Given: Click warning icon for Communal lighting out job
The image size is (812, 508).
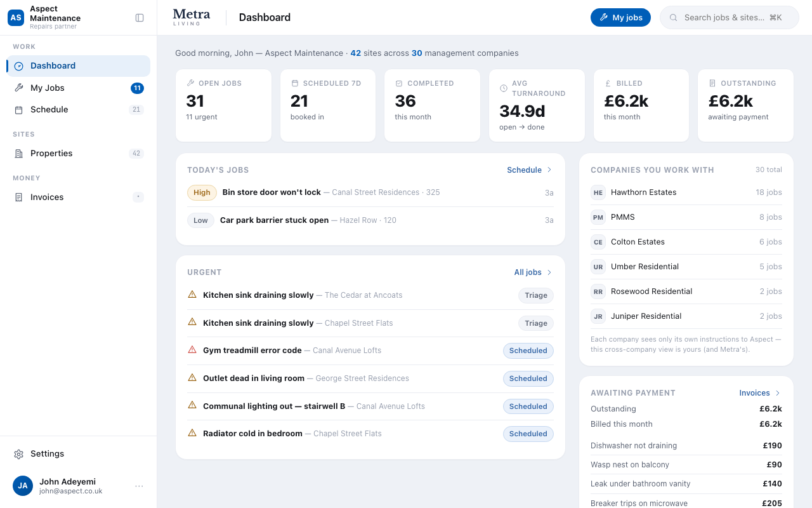Looking at the screenshot, I should coord(192,405).
